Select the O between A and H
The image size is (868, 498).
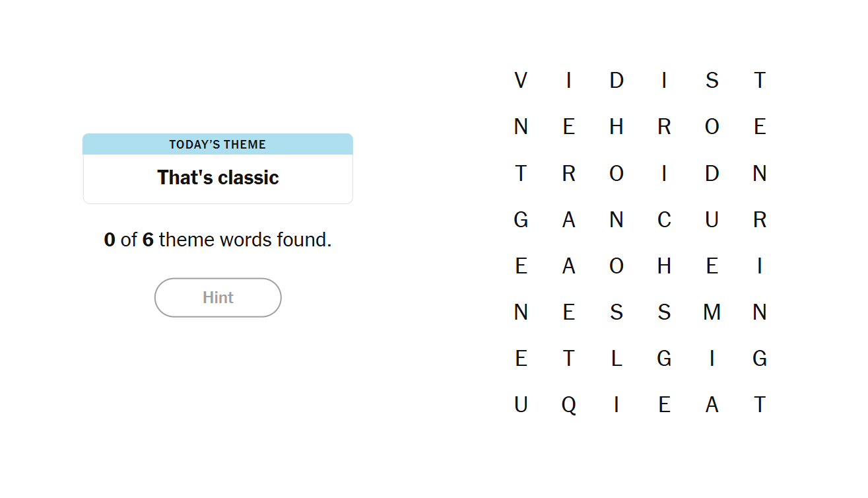point(617,266)
